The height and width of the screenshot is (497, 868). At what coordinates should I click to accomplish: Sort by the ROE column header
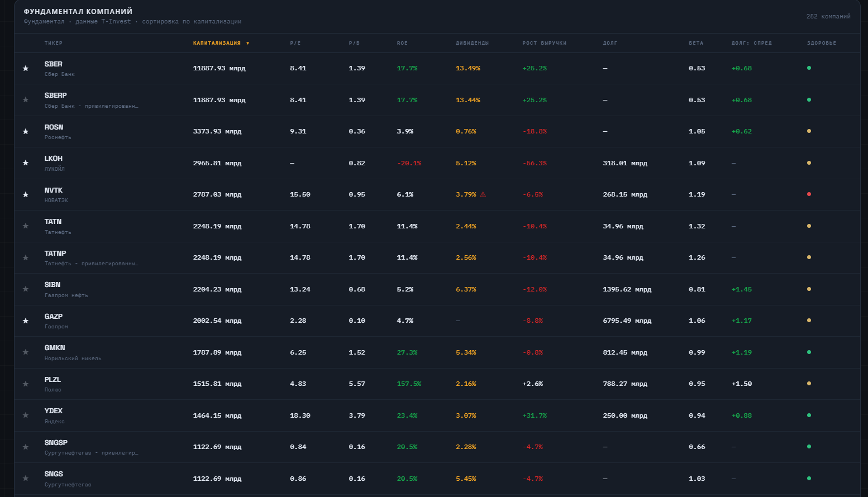pos(402,43)
